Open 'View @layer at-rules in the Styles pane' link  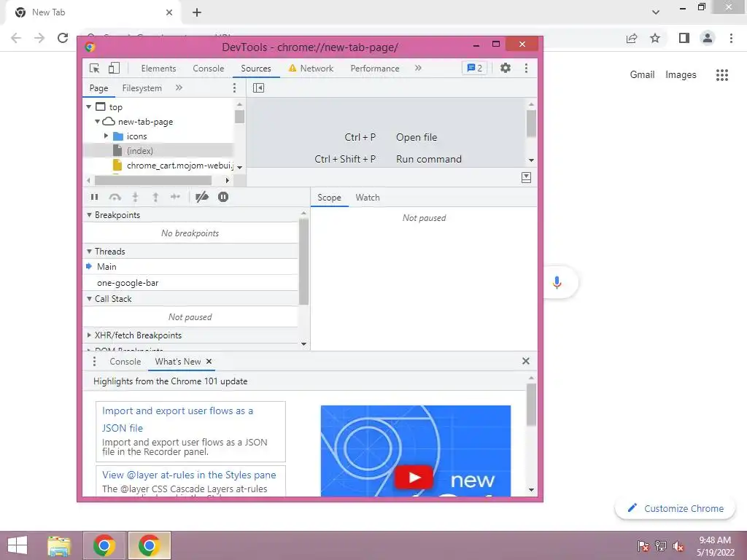pos(189,475)
